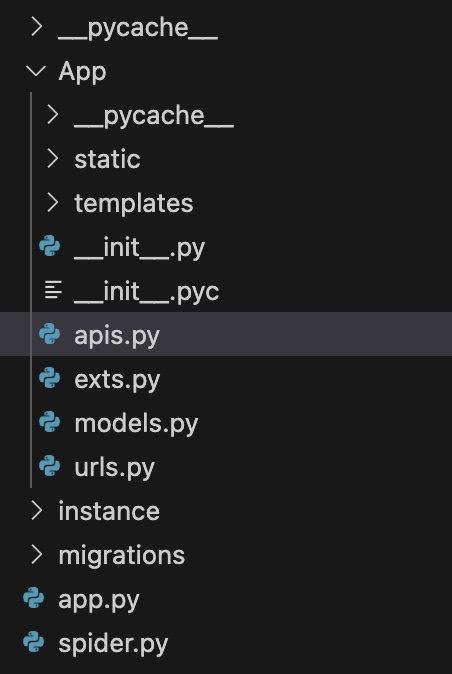Screen dimensions: 452x674
Task: Expand the static folder chevron
Action: pos(53,159)
